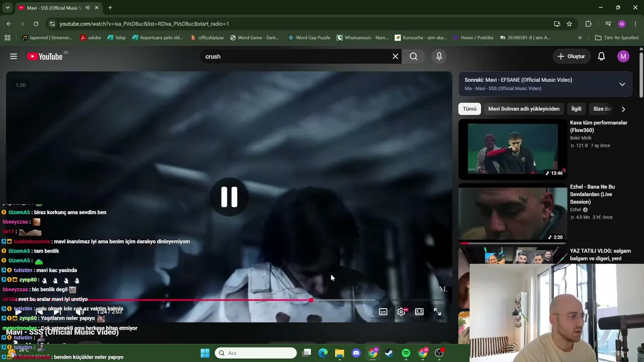Open the apps grid in bookmarks bar
Screen dimensions: 644x362
(7, 38)
